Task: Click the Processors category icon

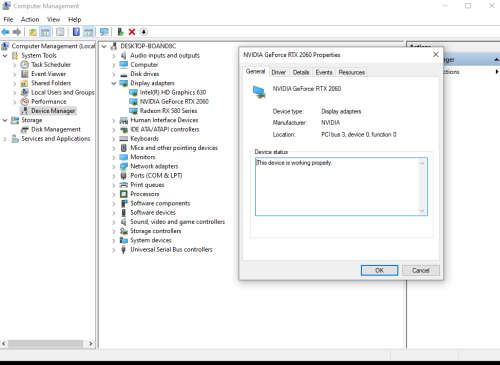Action: pos(124,194)
